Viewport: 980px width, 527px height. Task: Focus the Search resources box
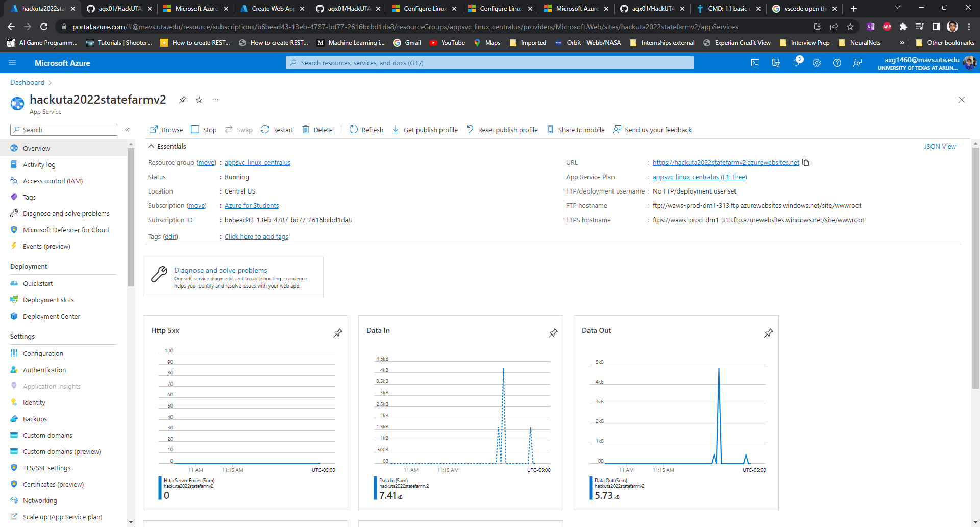point(490,63)
